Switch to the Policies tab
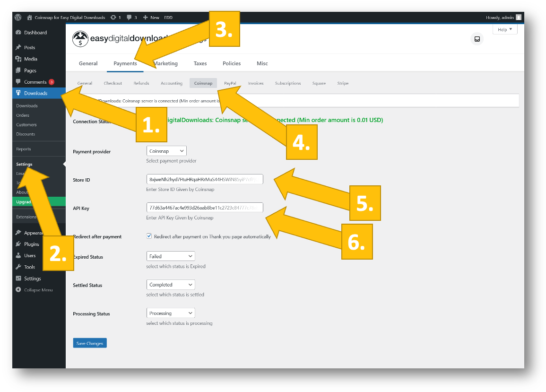Screen dimensions: 546x392 tap(232, 63)
